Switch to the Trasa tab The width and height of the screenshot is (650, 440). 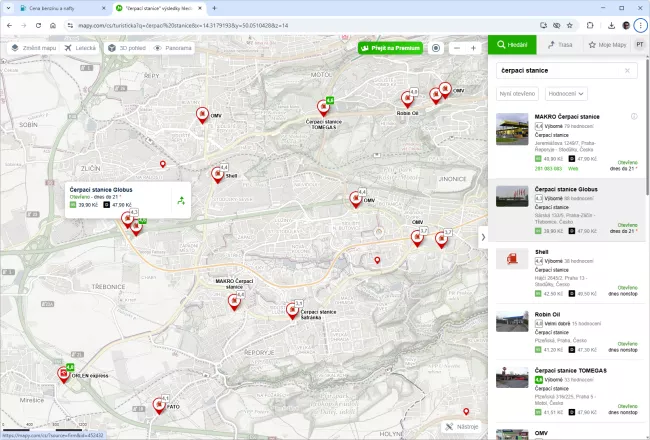click(559, 45)
